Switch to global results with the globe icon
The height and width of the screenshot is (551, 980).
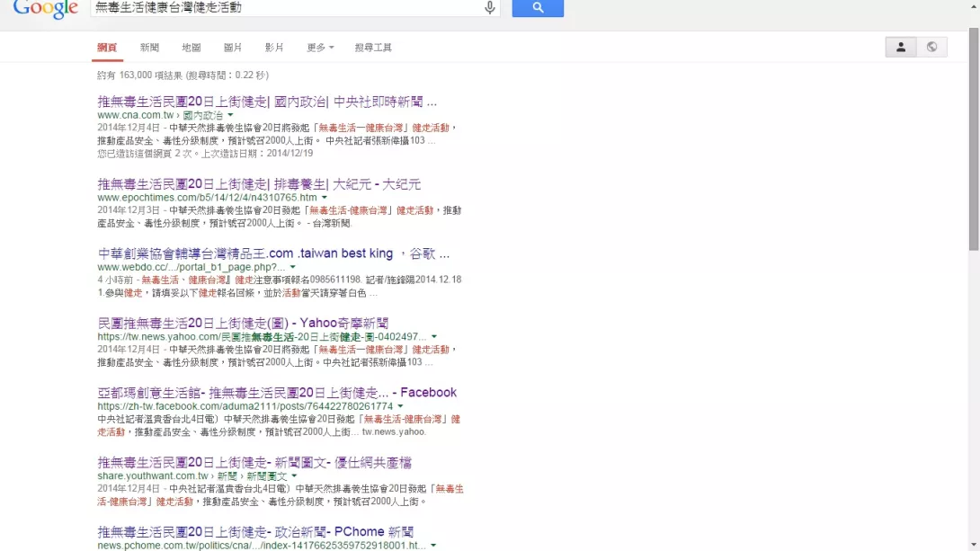(x=931, y=47)
